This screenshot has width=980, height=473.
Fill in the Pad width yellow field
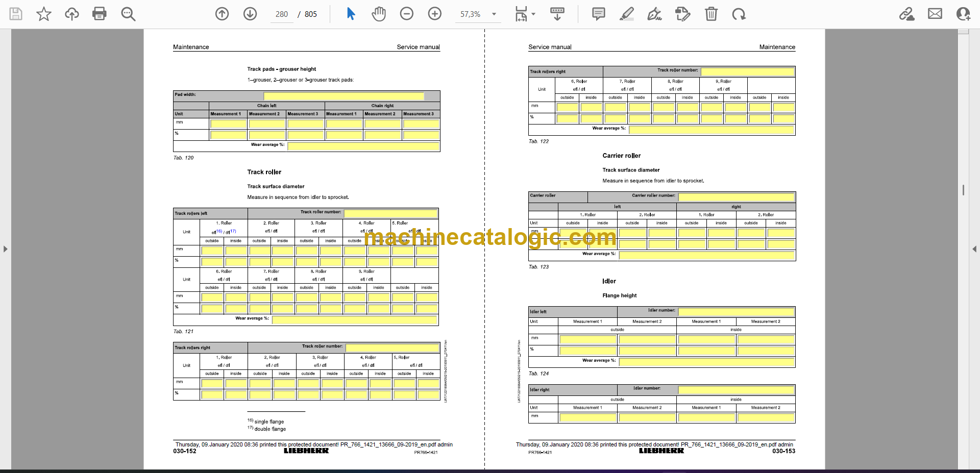[344, 96]
